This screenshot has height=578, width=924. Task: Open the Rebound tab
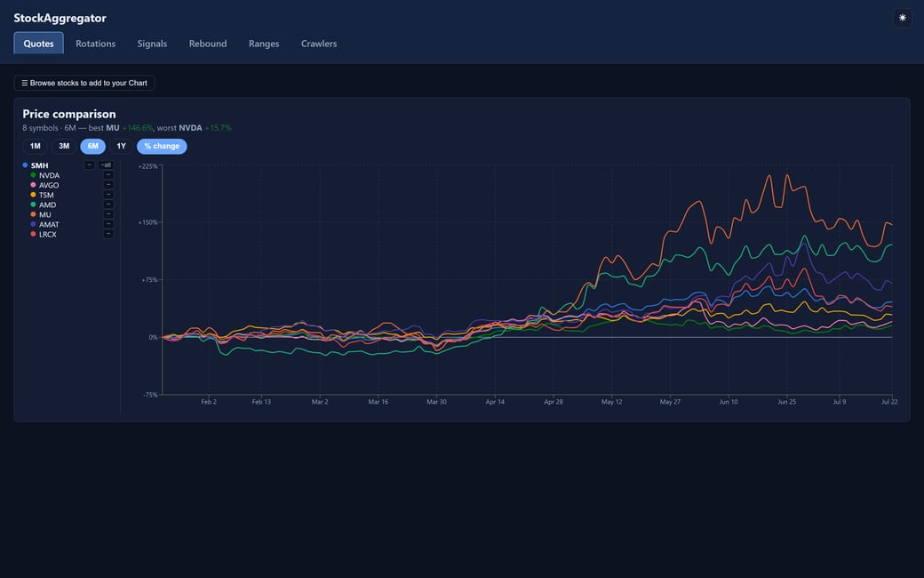click(208, 44)
